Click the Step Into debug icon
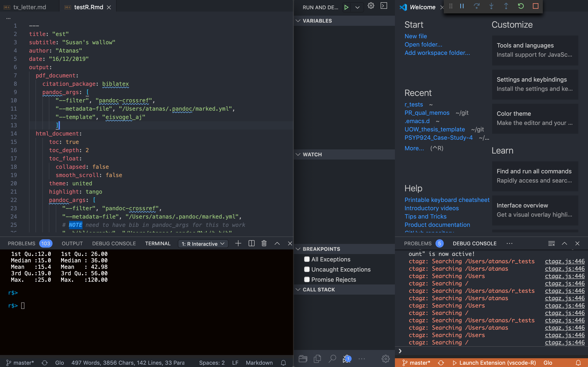This screenshot has height=367, width=588. [491, 6]
